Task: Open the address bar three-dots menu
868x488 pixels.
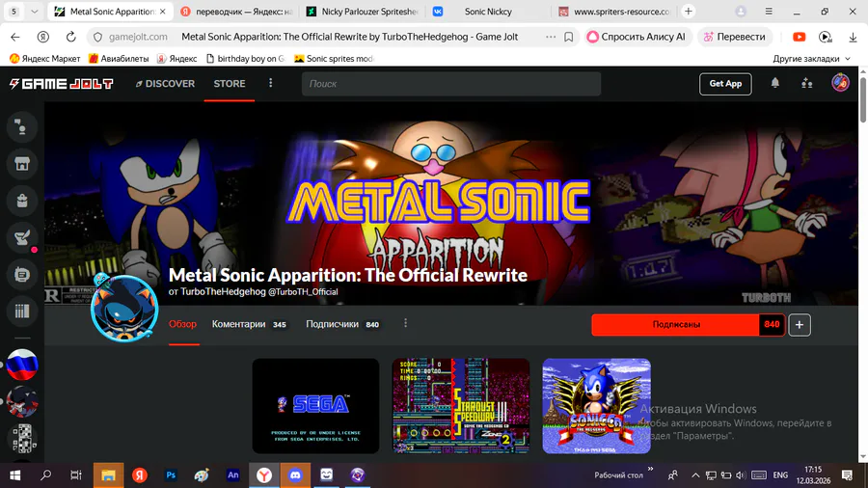Action: 551,37
